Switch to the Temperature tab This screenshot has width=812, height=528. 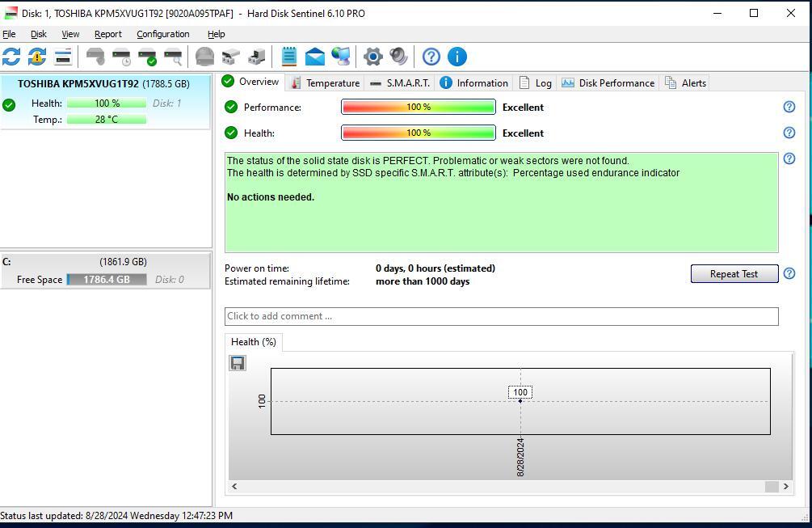point(325,83)
